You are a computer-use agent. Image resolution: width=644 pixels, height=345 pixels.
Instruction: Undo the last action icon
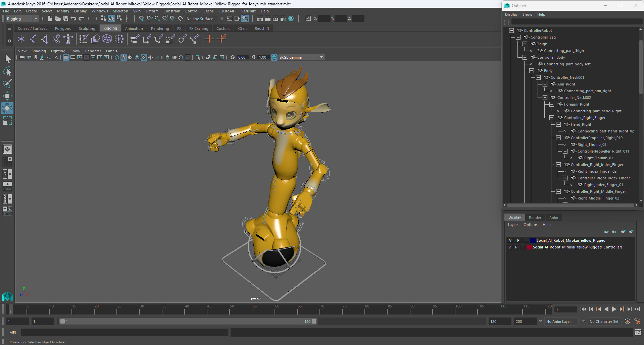73,19
